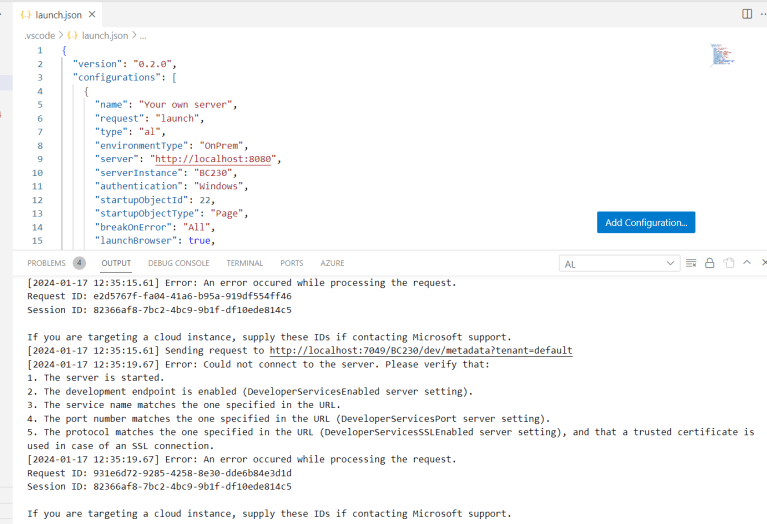Open the Ports panel tab
This screenshot has height=524, width=767.
(x=292, y=263)
